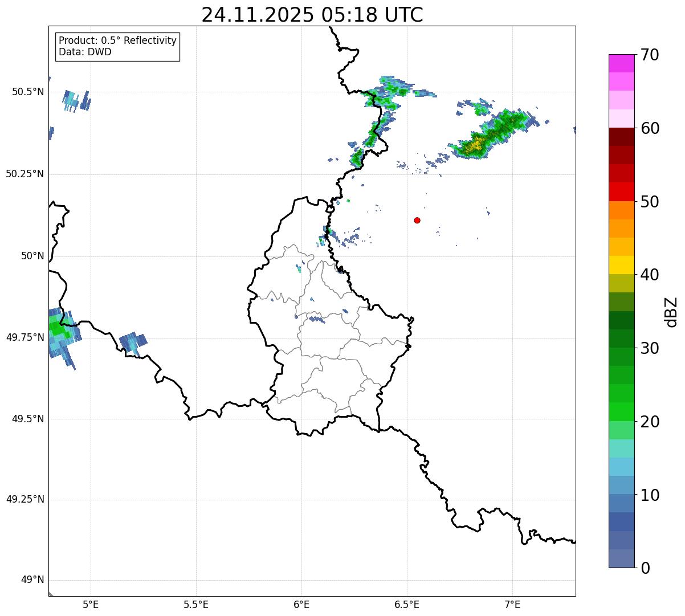Click the "Data: DWD" text
Screen dimensions: 685x616
tap(85, 52)
